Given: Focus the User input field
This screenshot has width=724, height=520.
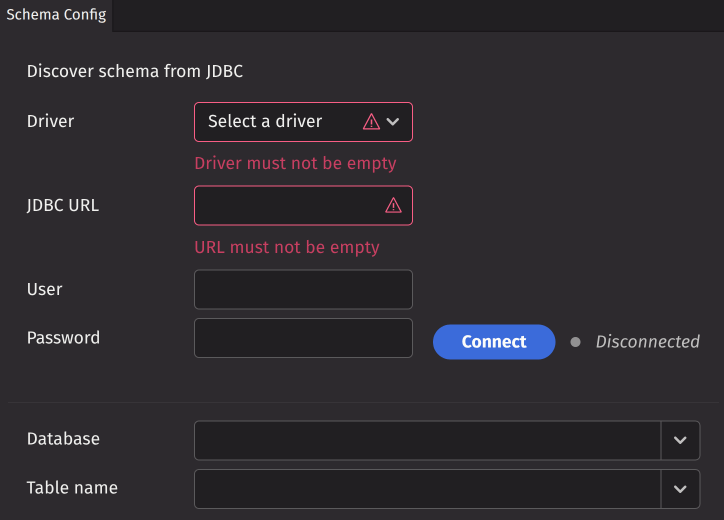Looking at the screenshot, I should click(x=303, y=289).
